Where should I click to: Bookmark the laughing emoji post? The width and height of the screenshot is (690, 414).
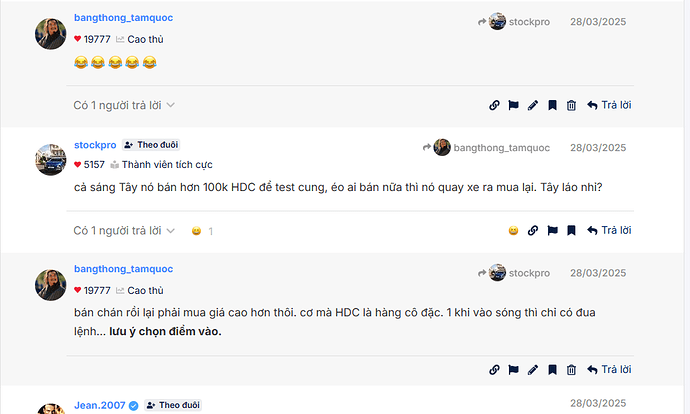(552, 105)
